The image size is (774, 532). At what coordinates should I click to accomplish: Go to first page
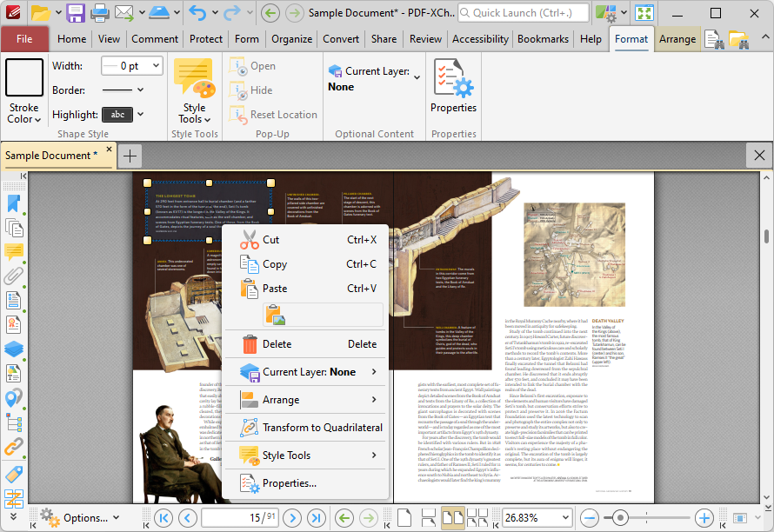coord(163,518)
